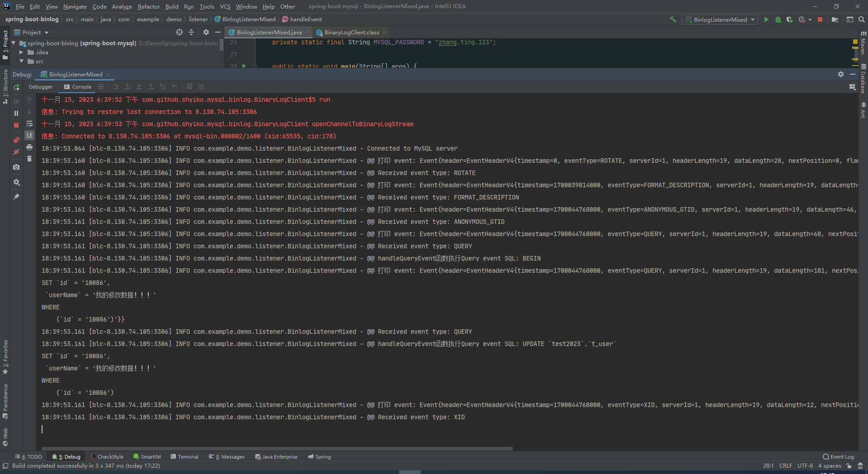
Task: Toggle Mute Breakpoints in debug sidebar
Action: click(16, 152)
